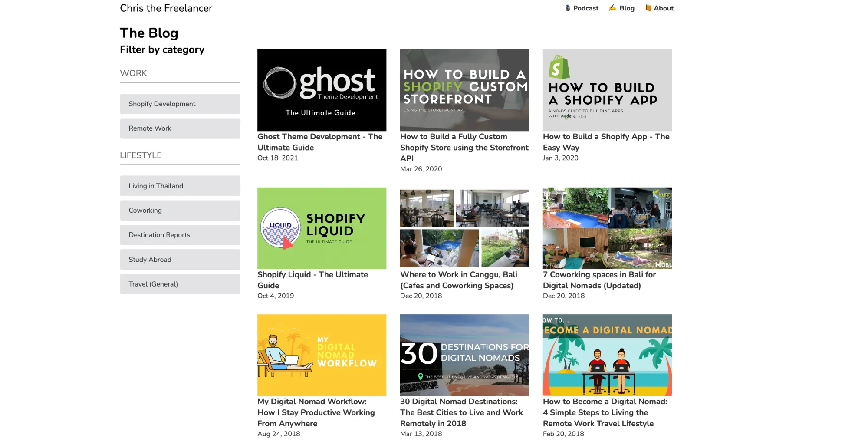Screen dimensions: 868x448
Task: Read How to Become a Digital Nomad title
Action: click(x=605, y=412)
